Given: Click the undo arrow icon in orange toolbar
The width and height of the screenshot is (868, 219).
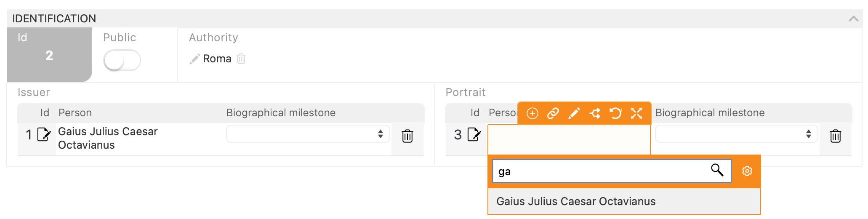Looking at the screenshot, I should coord(615,113).
